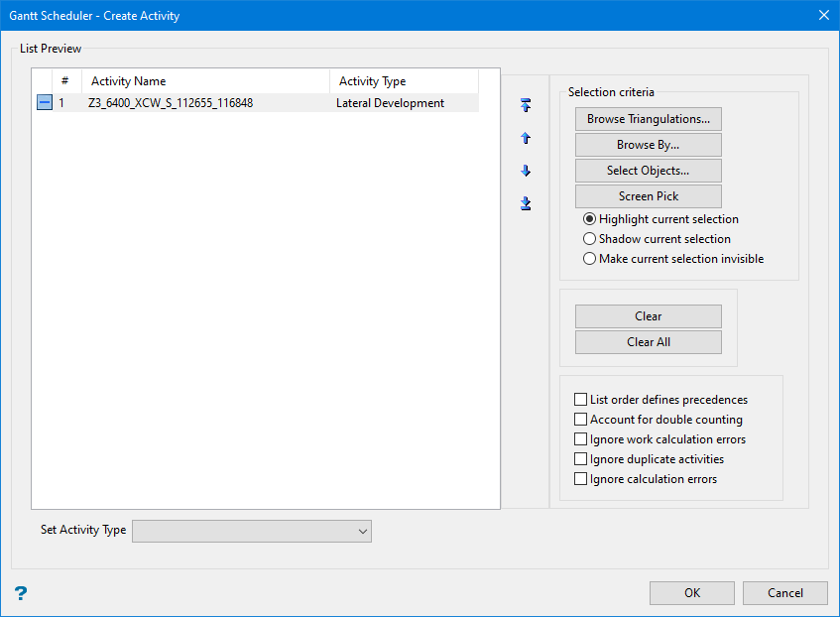Screen dimensions: 840x617
Task: Open help via the question mark icon
Action: (x=21, y=593)
